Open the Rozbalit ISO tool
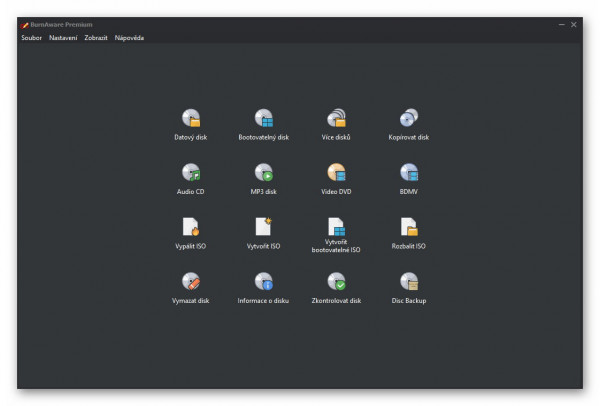Image resolution: width=600 pixels, height=406 pixels. pos(409,227)
